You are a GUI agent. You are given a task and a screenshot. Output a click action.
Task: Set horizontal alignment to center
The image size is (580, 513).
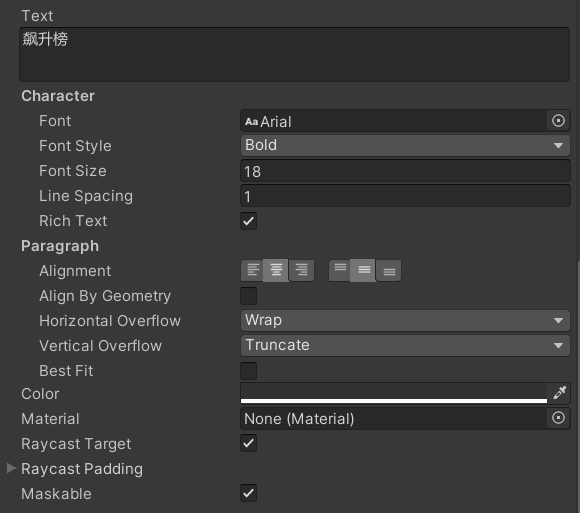pyautogui.click(x=276, y=270)
